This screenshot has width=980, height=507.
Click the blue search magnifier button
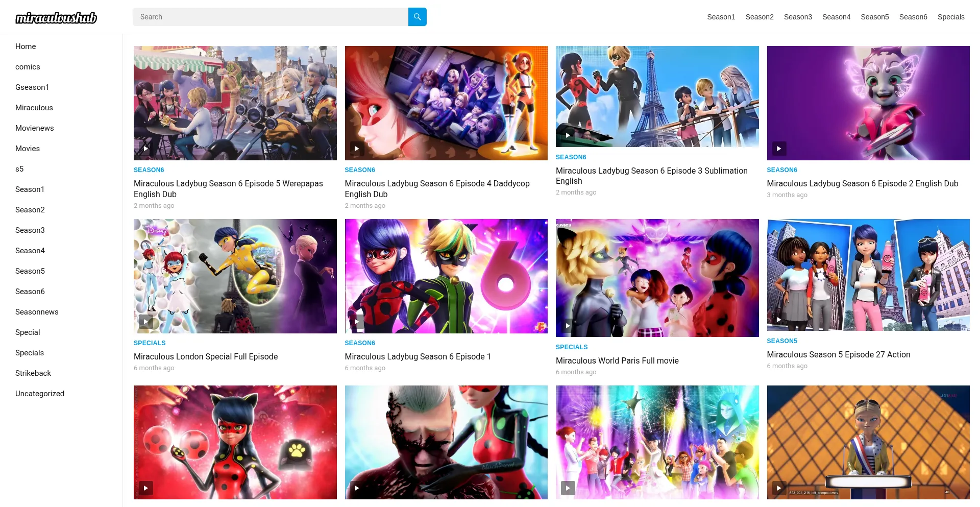(x=417, y=17)
